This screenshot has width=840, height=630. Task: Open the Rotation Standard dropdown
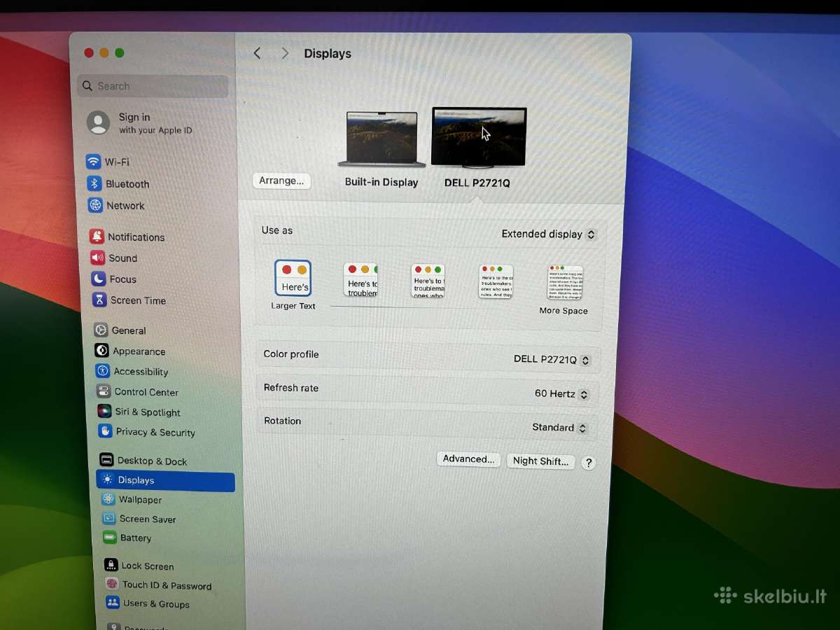pos(560,428)
